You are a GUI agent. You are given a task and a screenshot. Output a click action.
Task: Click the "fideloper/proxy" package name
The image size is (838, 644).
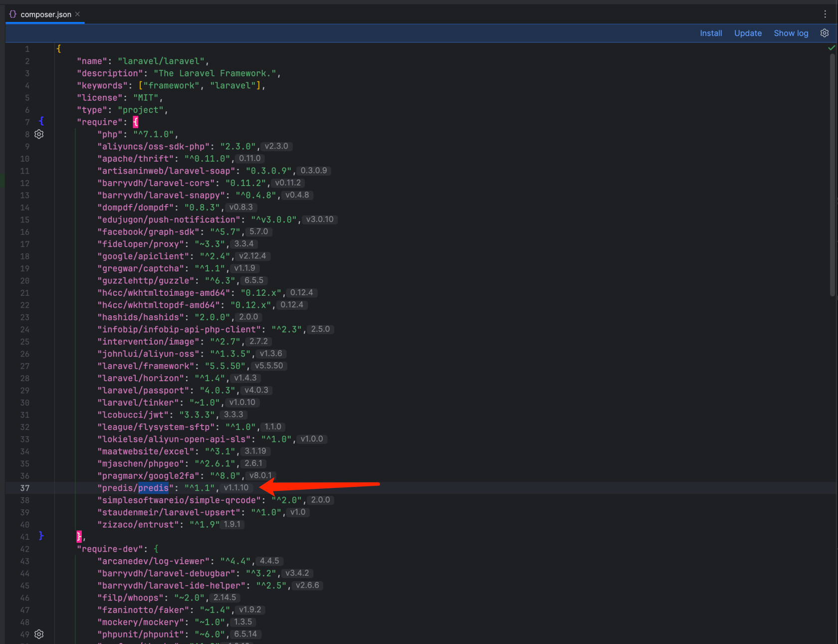click(141, 244)
